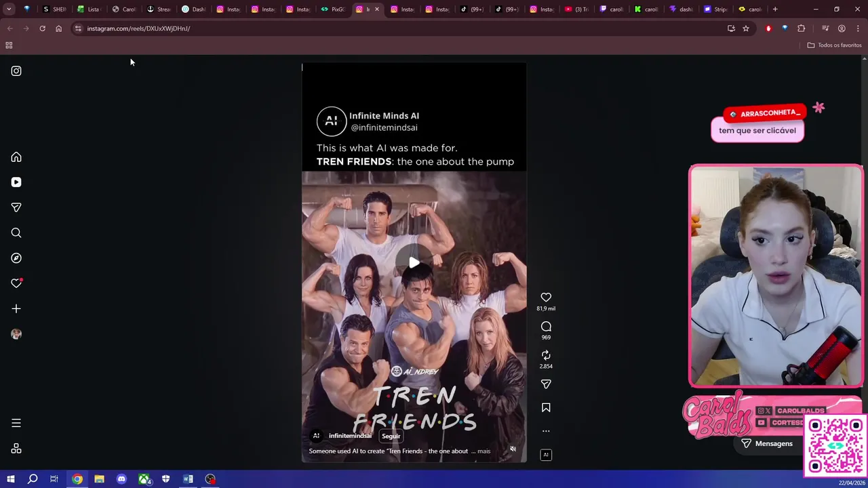The image size is (868, 488).
Task: Open the infinitemindsai profile link
Action: point(350,436)
